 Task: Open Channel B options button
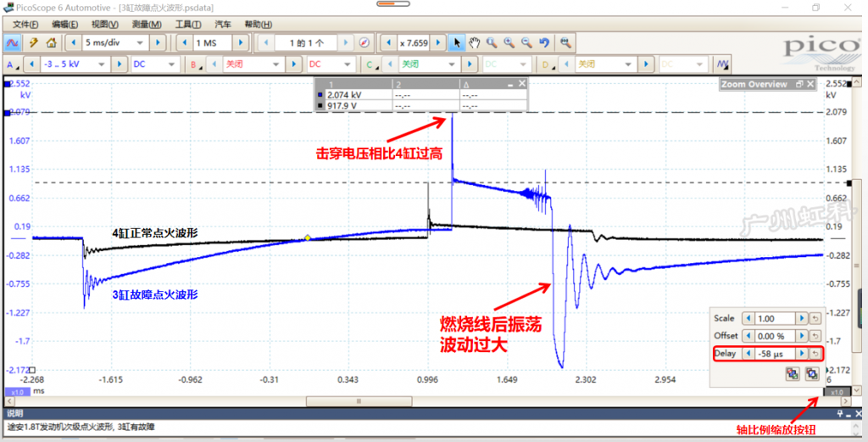click(195, 64)
